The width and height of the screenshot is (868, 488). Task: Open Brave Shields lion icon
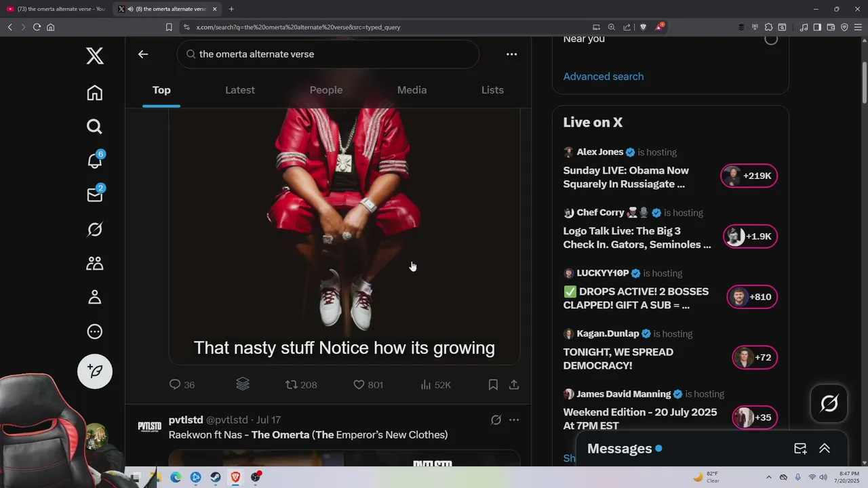pos(644,27)
